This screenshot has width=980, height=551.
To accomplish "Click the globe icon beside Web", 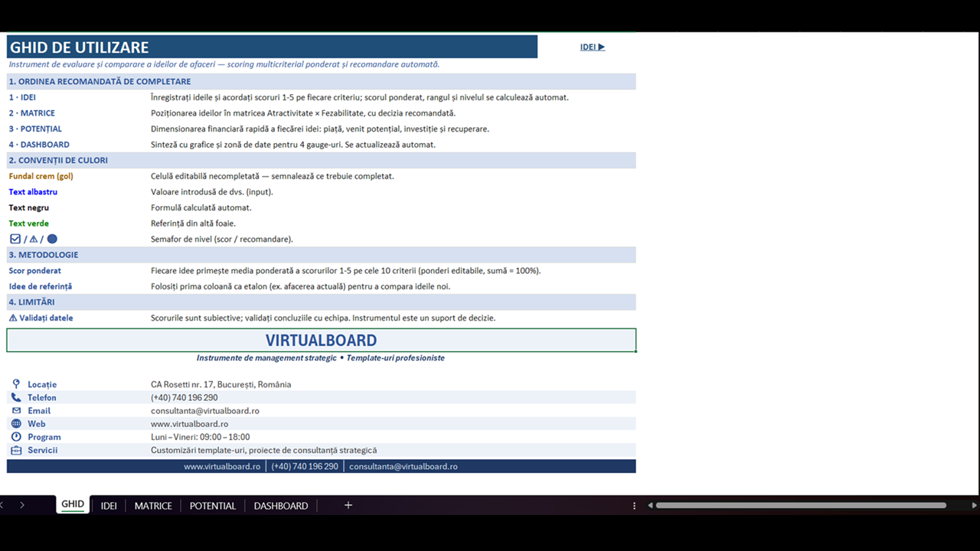I will click(16, 423).
